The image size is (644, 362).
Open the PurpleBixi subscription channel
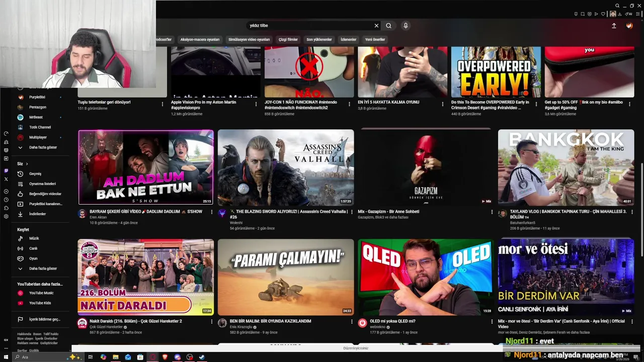39,97
